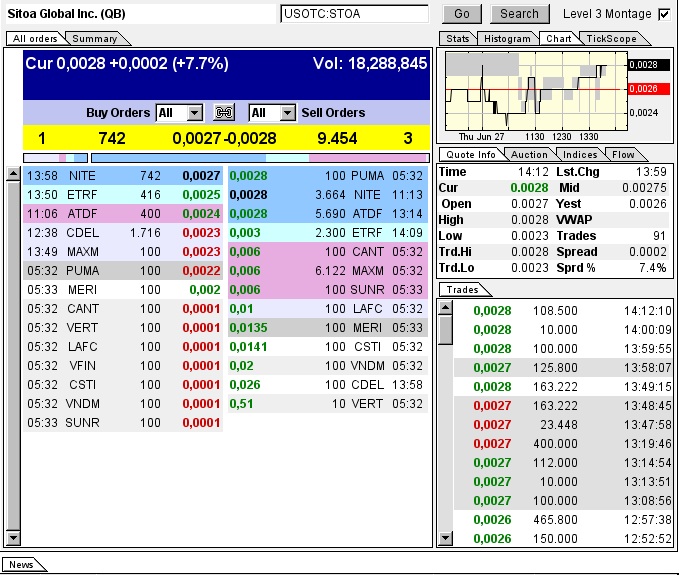Open the Indices tab
This screenshot has height=575, width=679.
tap(580, 155)
